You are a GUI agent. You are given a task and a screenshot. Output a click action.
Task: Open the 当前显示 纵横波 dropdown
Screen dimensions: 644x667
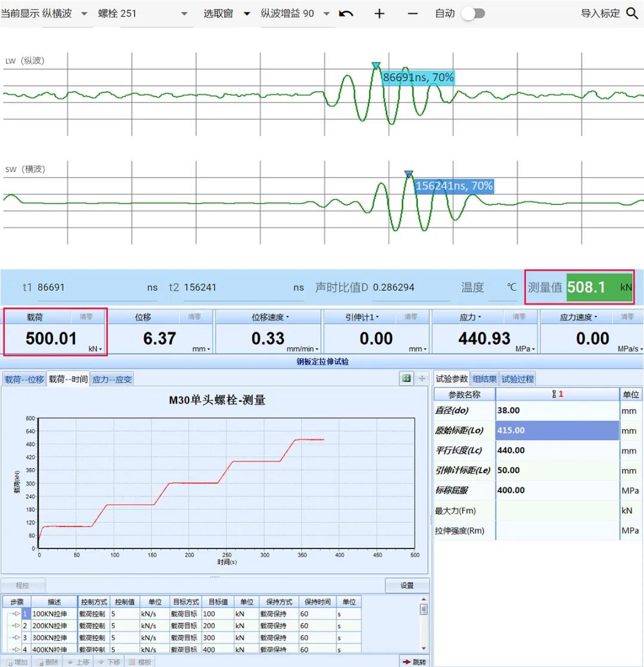(83, 13)
